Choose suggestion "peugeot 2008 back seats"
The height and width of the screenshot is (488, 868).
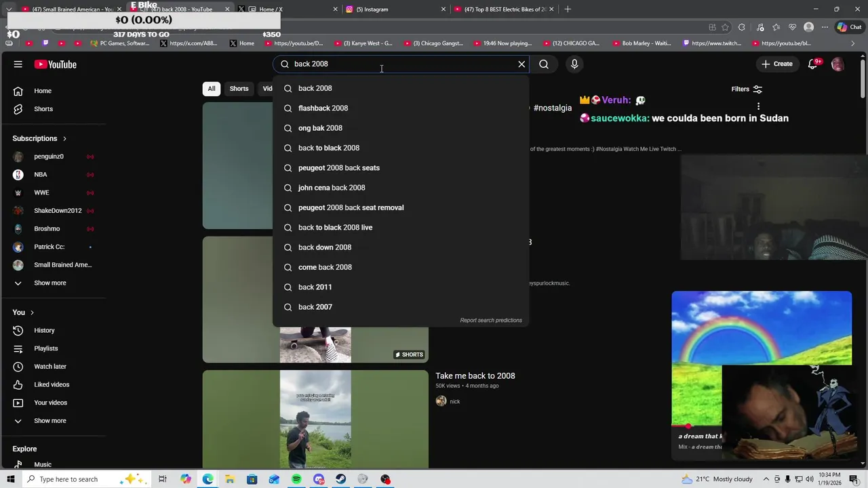pyautogui.click(x=400, y=167)
